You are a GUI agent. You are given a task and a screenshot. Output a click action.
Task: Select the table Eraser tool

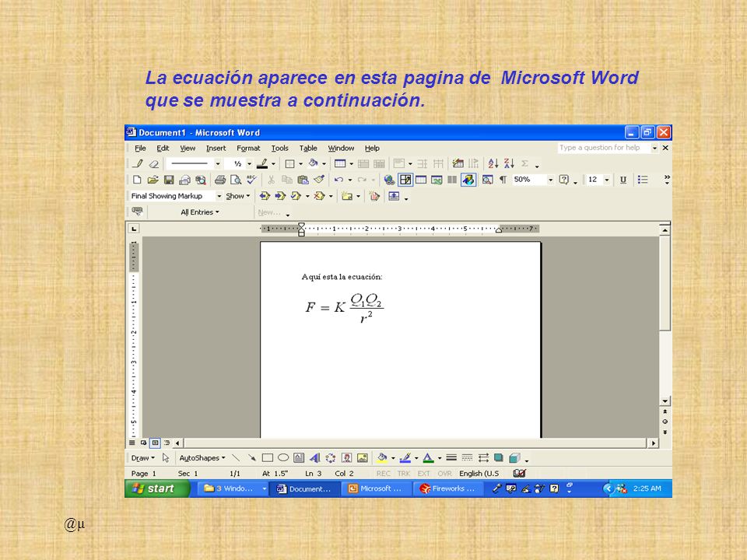(153, 164)
